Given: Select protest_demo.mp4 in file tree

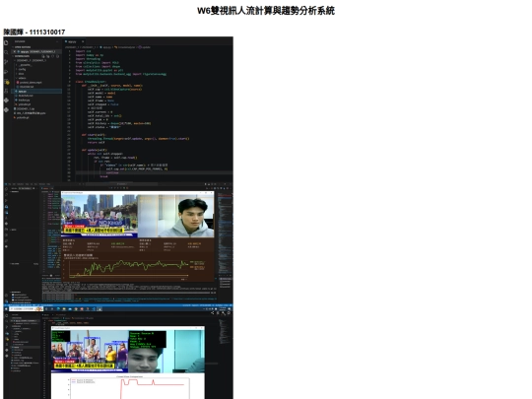Looking at the screenshot, I should [30, 83].
